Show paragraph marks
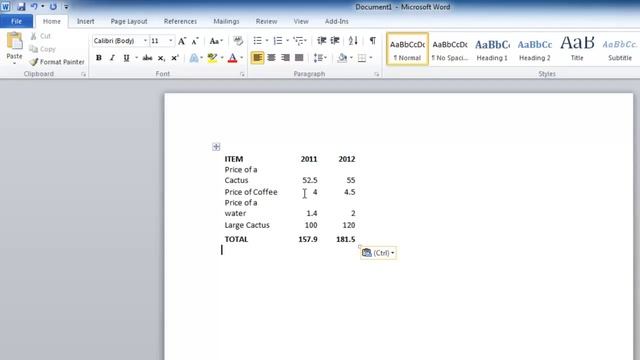Image resolution: width=640 pixels, height=360 pixels. click(373, 41)
